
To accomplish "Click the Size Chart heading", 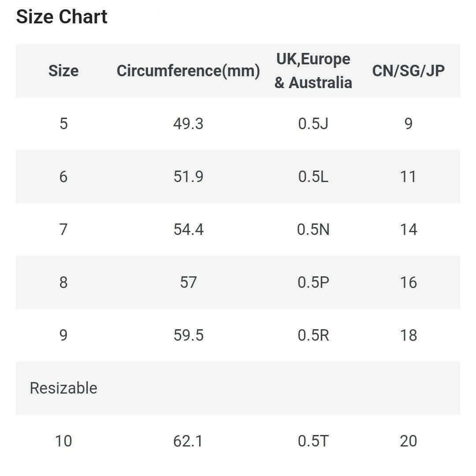I will pyautogui.click(x=62, y=17).
